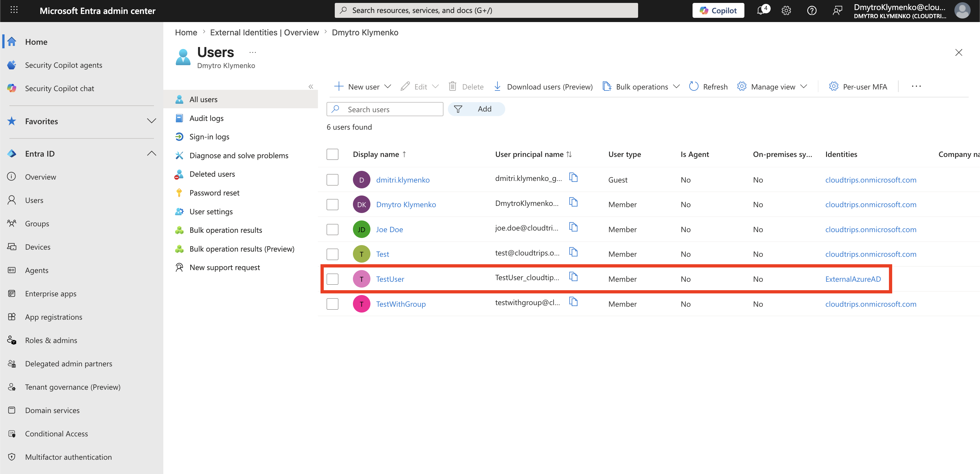Expand the Bulk operations dropdown
Image resolution: width=980 pixels, height=474 pixels.
point(676,87)
